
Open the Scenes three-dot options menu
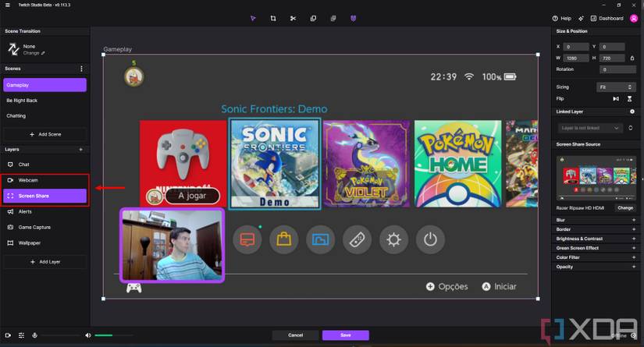click(81, 69)
